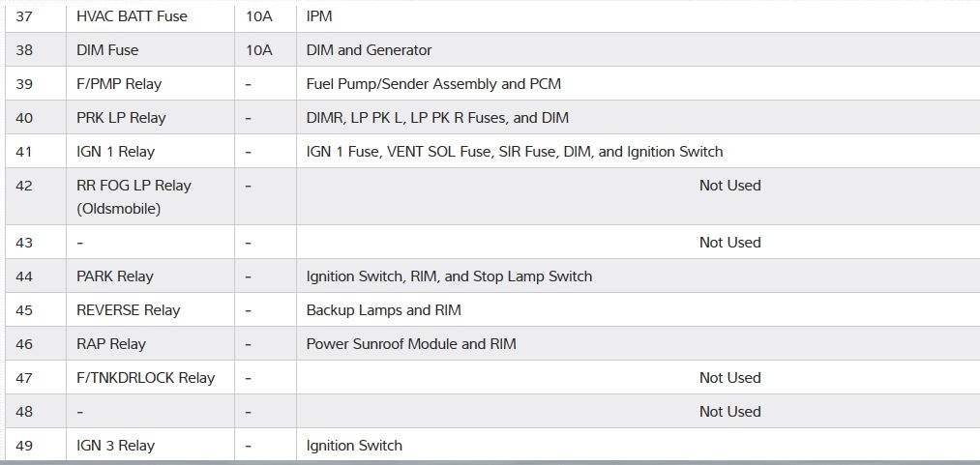Click the HVAC BATT Fuse cell
The width and height of the screenshot is (980, 465).
[x=132, y=16]
